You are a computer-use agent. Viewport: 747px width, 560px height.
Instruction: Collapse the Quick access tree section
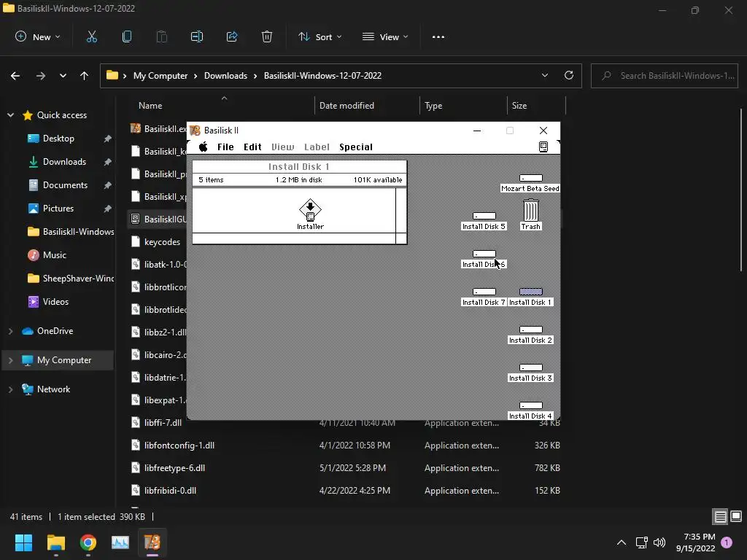[x=10, y=114]
